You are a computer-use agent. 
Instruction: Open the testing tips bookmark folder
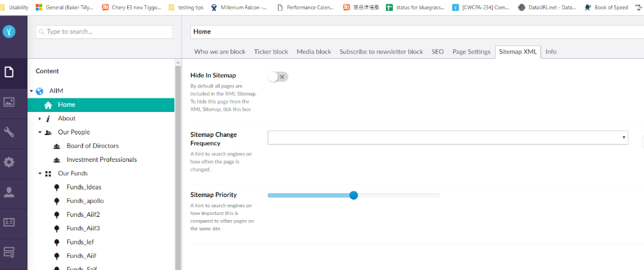click(186, 8)
